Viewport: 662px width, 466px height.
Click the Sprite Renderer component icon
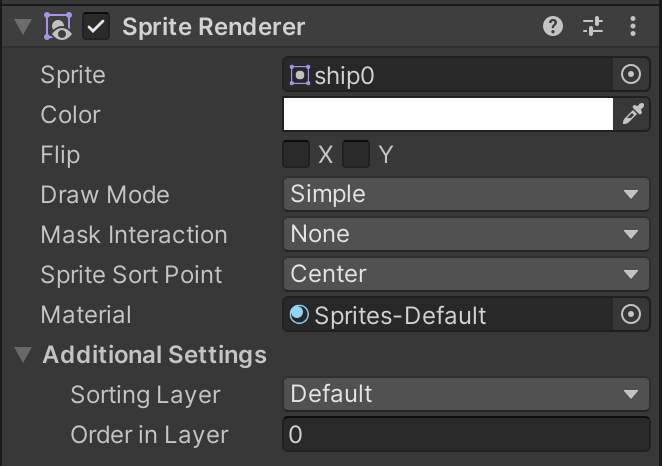58,27
